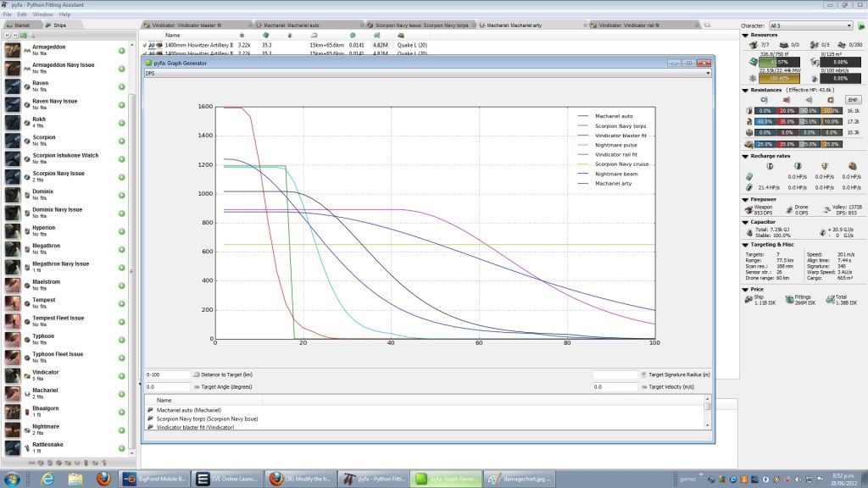Click the Distance to Target input field
The image size is (868, 488).
168,374
